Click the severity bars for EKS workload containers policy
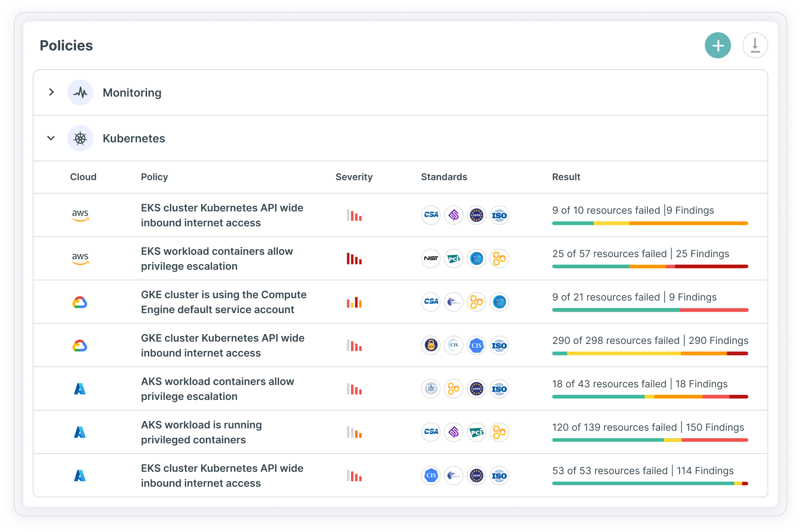Image resolution: width=801 pixels, height=532 pixels. point(354,259)
